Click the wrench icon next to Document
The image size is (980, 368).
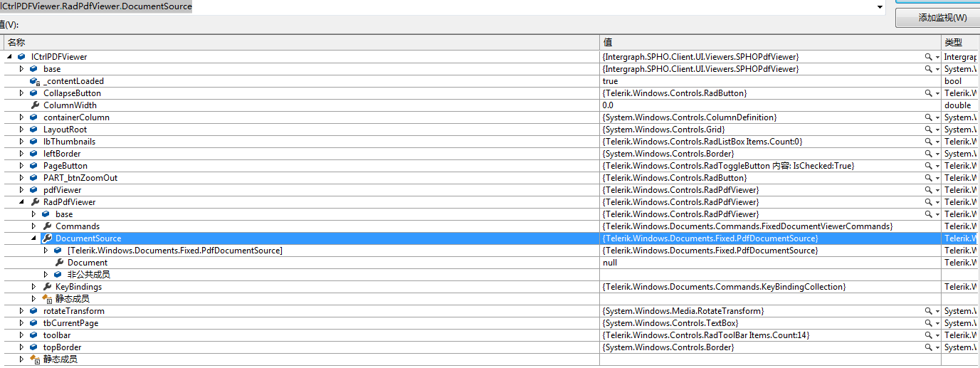click(59, 263)
